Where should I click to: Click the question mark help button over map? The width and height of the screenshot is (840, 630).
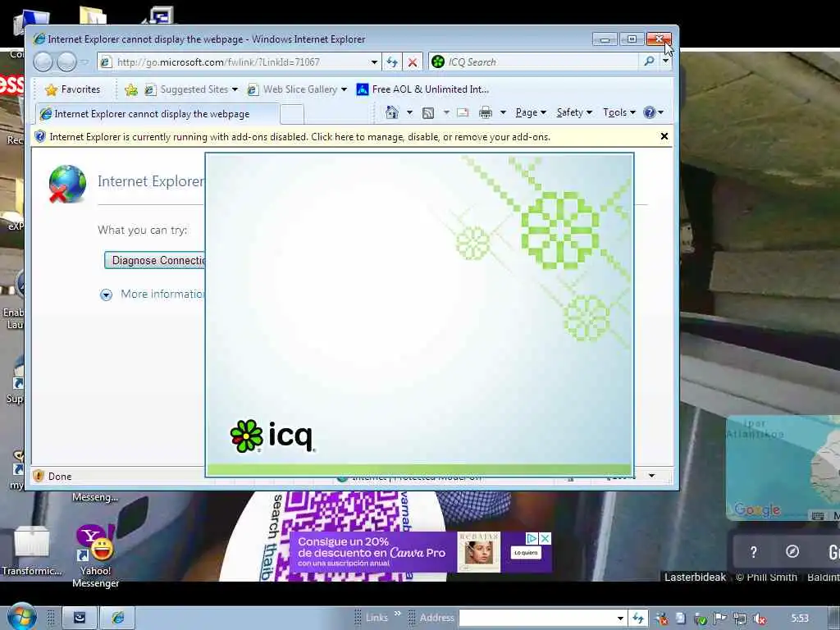(x=753, y=552)
